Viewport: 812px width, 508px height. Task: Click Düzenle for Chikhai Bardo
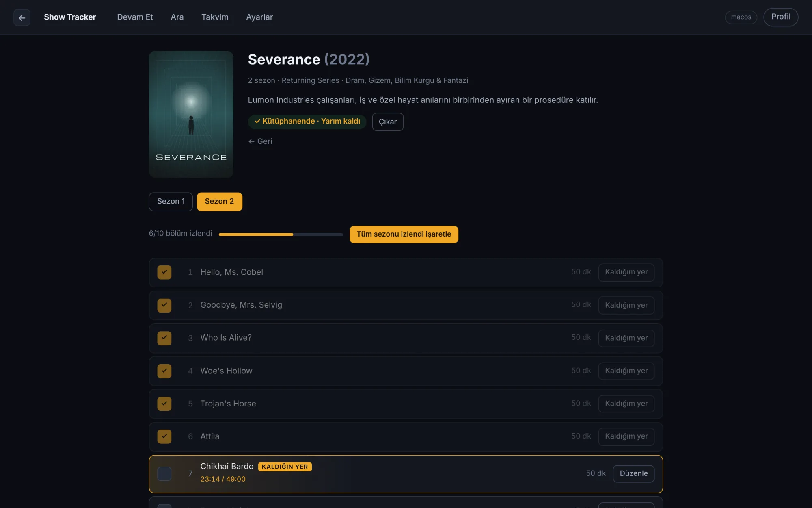point(633,474)
